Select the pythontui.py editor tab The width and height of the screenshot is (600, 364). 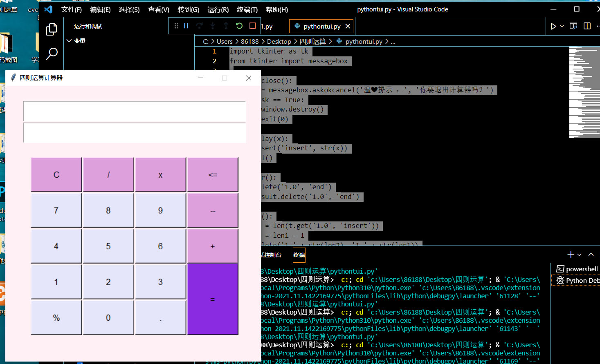pos(322,26)
